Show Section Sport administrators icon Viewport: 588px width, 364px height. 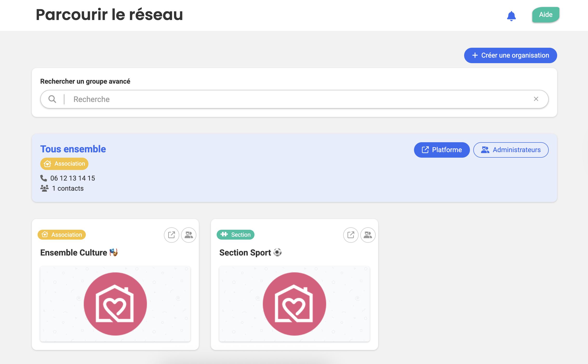pos(368,235)
